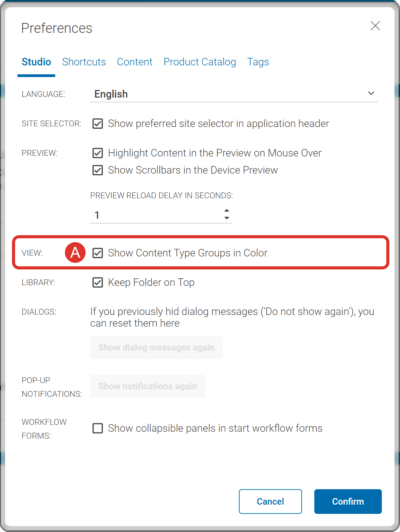Increase preview reload delay with up arrow
The image size is (400, 532).
[227, 210]
